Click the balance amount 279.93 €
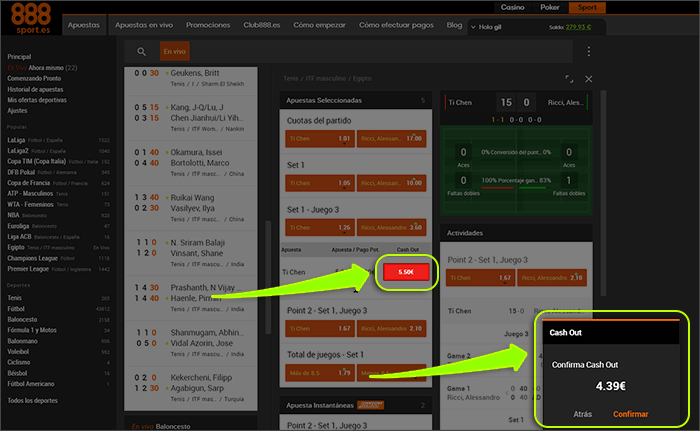The height and width of the screenshot is (431, 700). [579, 27]
